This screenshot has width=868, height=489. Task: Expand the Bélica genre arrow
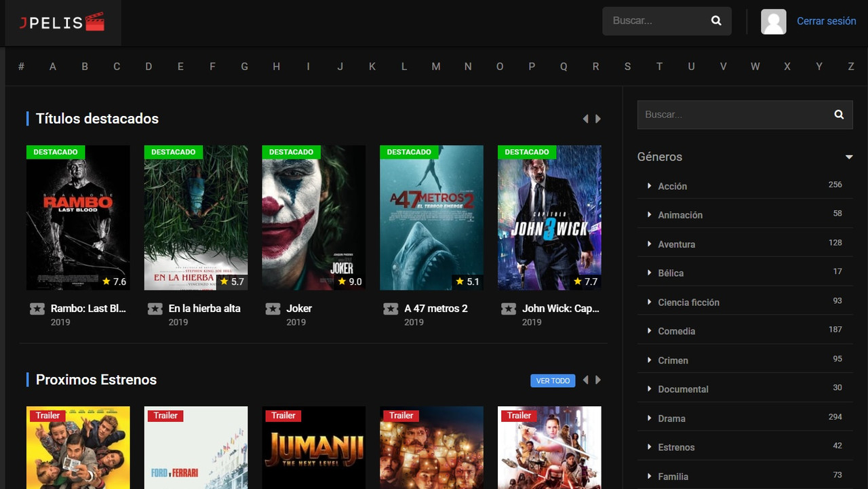point(649,273)
